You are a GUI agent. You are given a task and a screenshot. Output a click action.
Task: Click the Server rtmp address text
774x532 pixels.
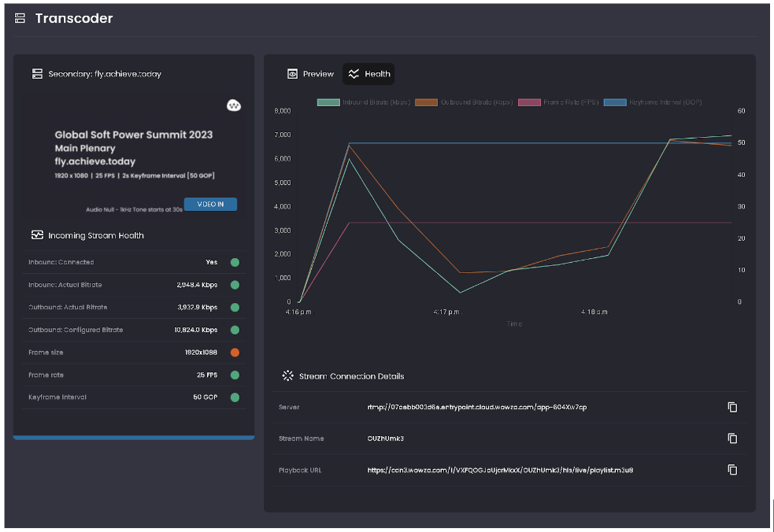click(476, 407)
